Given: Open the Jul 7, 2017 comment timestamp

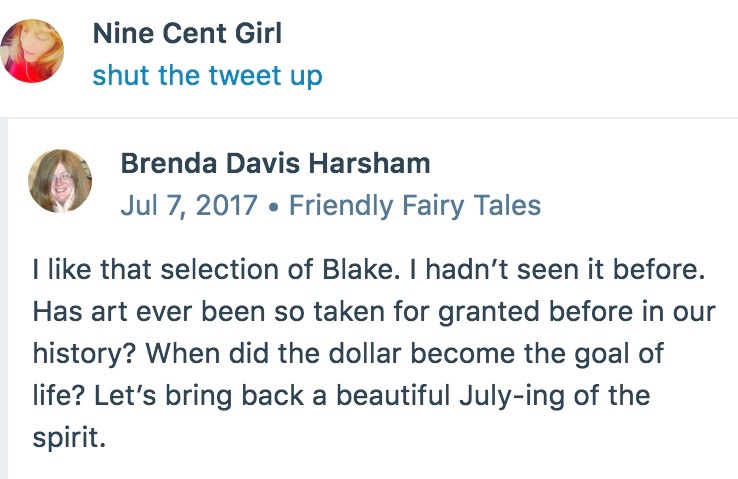Looking at the screenshot, I should coord(189,207).
